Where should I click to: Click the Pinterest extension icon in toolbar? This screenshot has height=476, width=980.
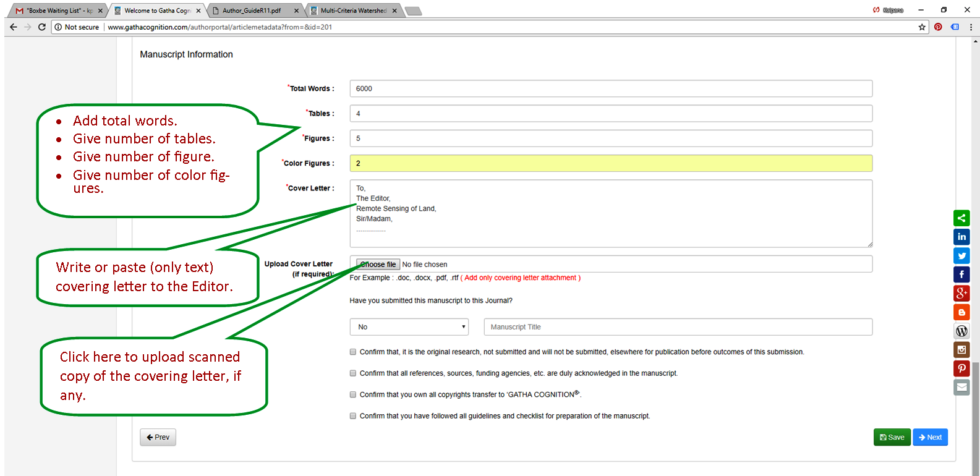938,27
